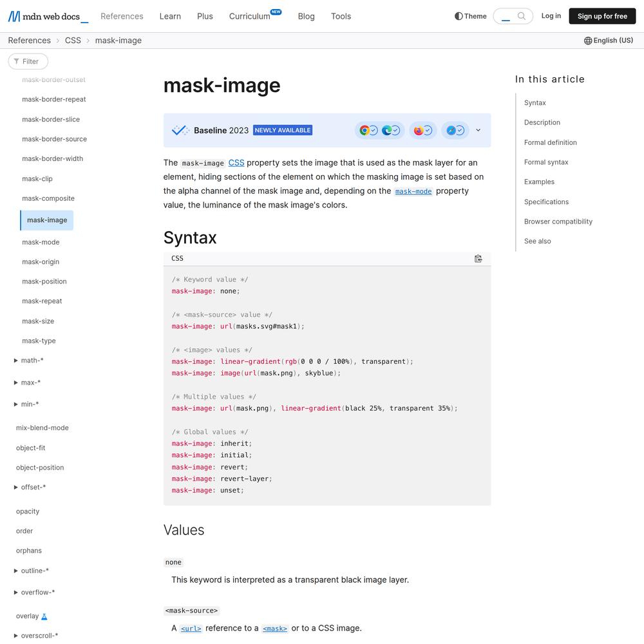644x644 pixels.
Task: Copy the CSS syntax code block
Action: point(478,259)
